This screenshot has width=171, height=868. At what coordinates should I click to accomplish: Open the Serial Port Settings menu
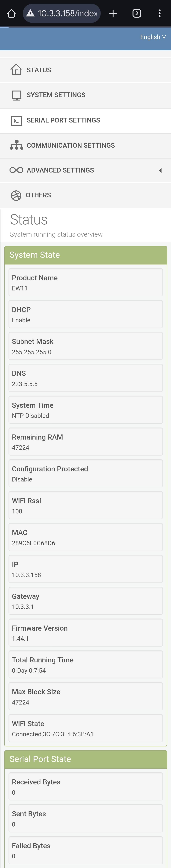coord(63,120)
